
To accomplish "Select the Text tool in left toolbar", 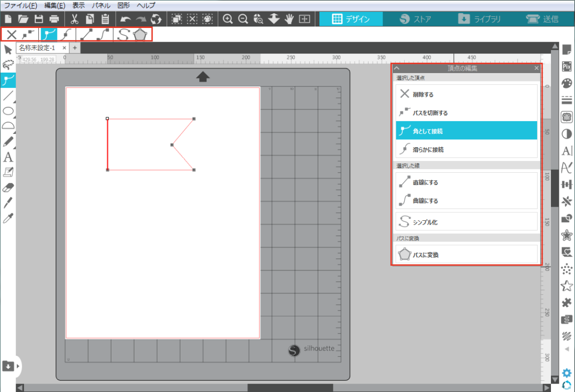I will pyautogui.click(x=8, y=157).
